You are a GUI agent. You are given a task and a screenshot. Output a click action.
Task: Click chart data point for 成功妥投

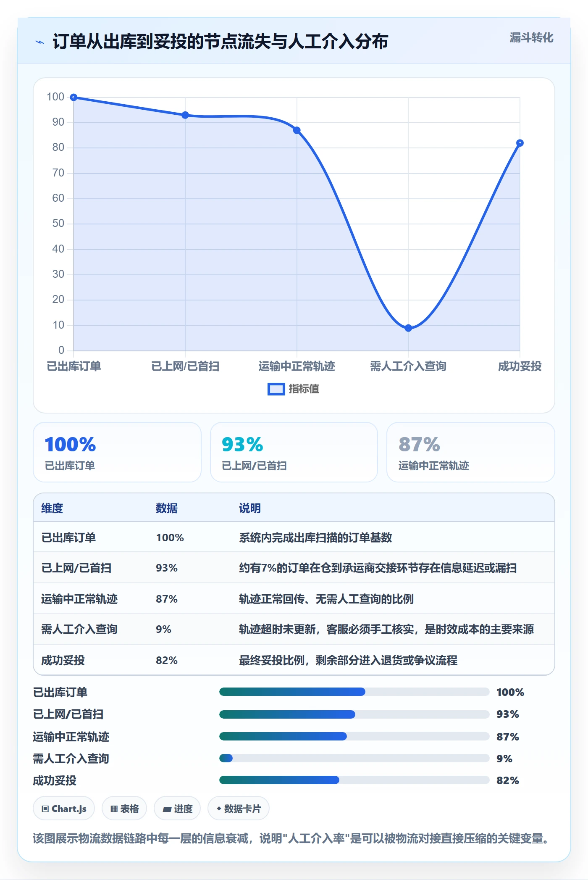[520, 143]
